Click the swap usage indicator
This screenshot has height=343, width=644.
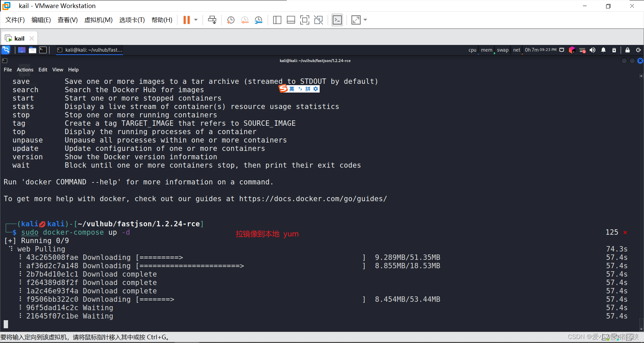[x=502, y=50]
